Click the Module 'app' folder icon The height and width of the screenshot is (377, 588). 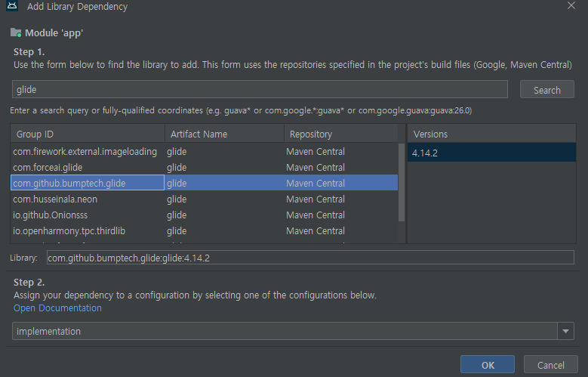[16, 32]
